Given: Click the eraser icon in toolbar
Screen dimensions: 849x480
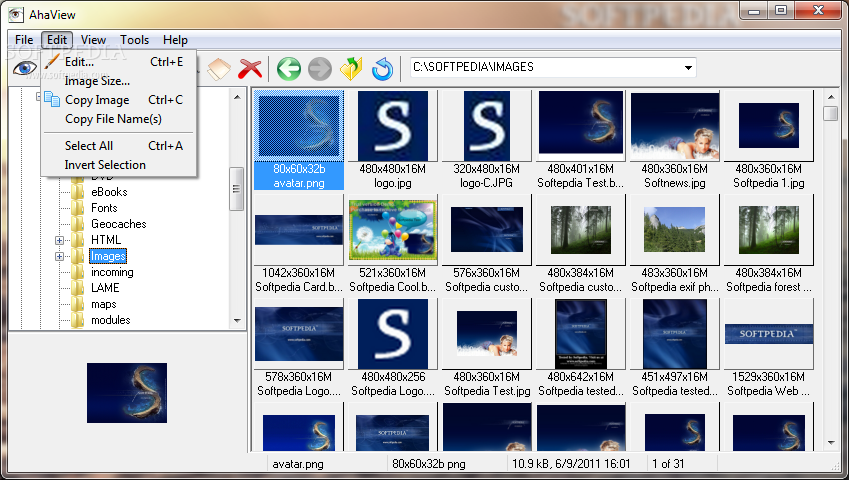Looking at the screenshot, I should pos(219,69).
